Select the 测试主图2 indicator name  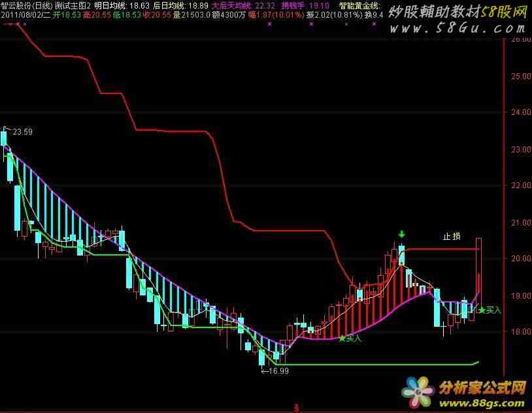pos(73,6)
